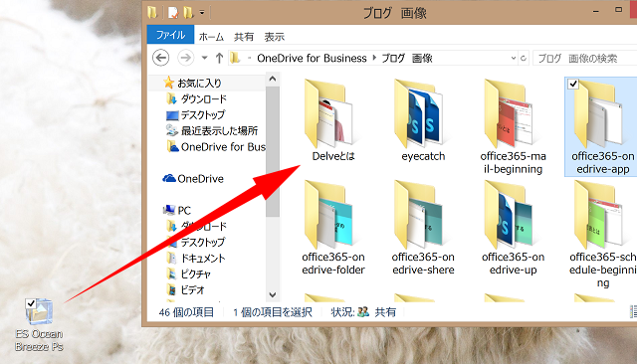Viewport: 637px width, 364px height.
Task: Open the 表示 ribbon tab
Action: 275,37
